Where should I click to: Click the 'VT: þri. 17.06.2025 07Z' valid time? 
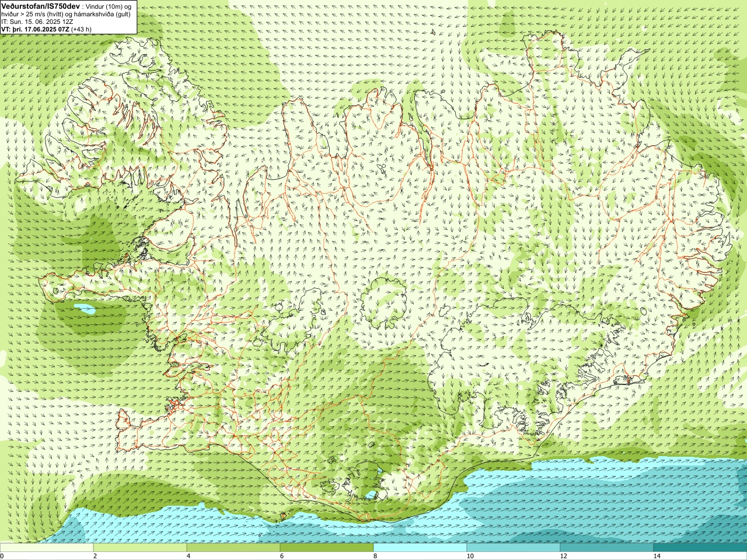tap(36, 29)
